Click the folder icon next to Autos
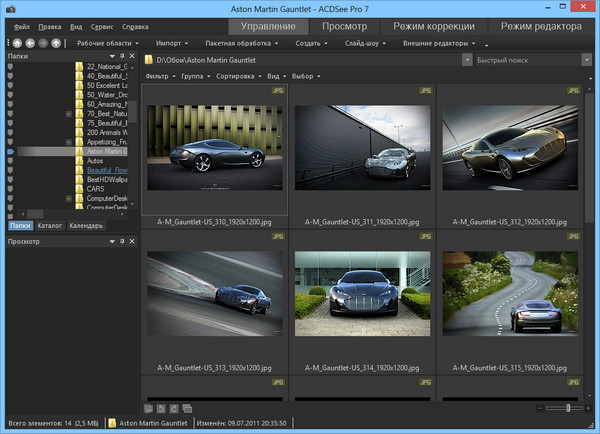The height and width of the screenshot is (434, 600). [x=79, y=159]
